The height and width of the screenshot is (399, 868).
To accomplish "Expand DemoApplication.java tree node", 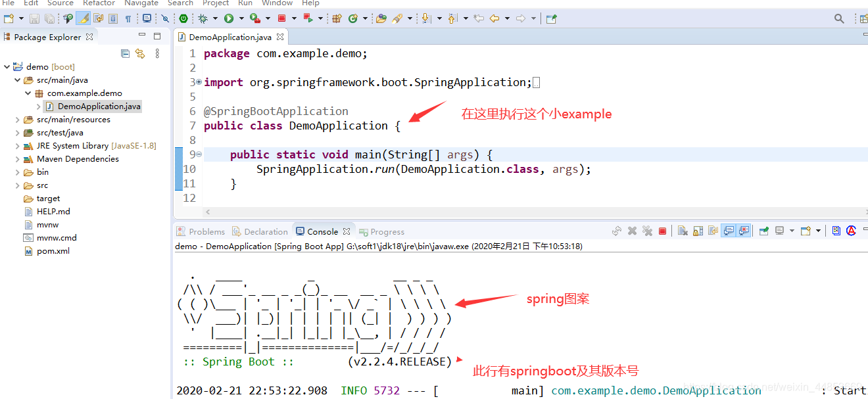I will point(39,106).
